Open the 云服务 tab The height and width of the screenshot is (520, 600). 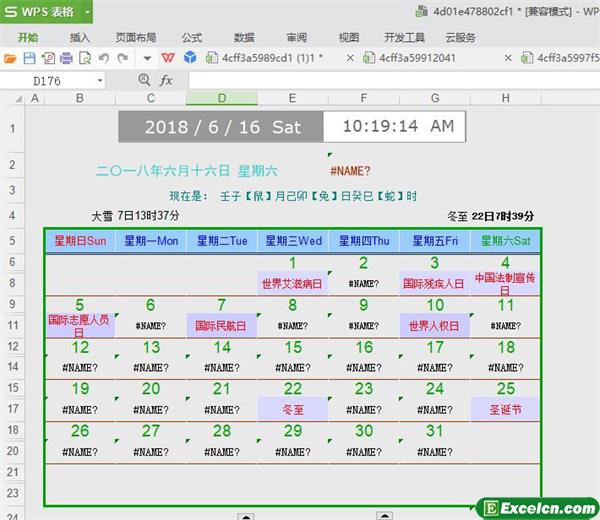460,37
